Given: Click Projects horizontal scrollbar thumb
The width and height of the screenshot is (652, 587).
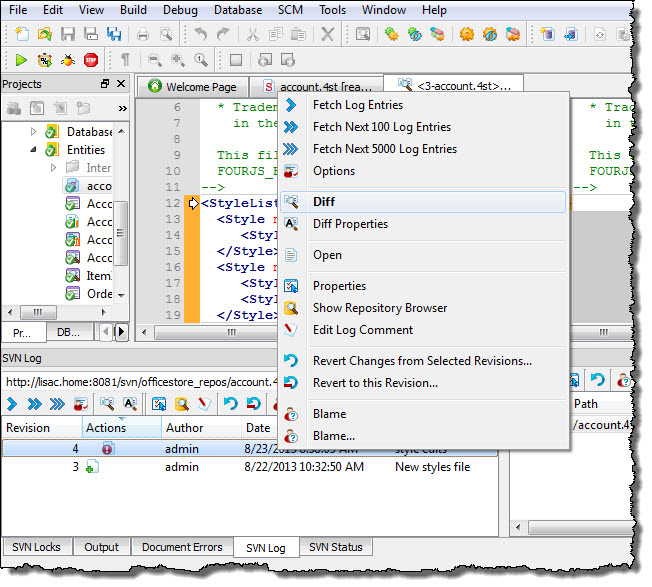Looking at the screenshot, I should pyautogui.click(x=38, y=312).
